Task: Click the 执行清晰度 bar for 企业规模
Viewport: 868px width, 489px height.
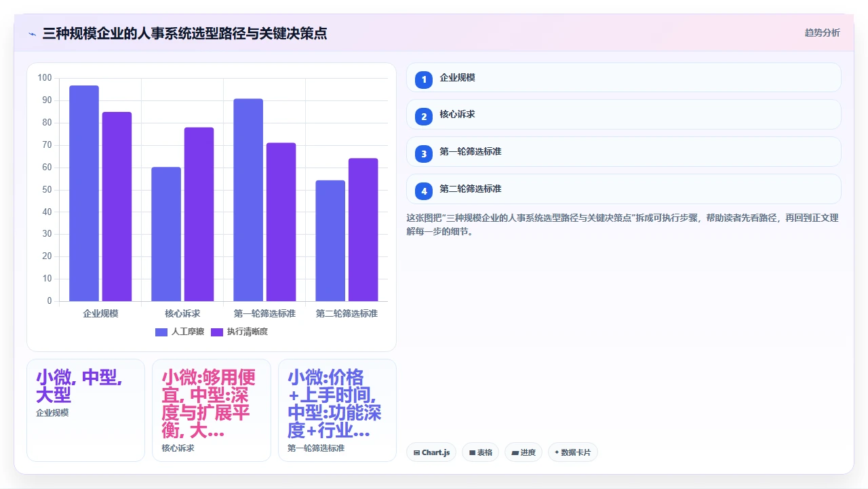Action: click(117, 207)
